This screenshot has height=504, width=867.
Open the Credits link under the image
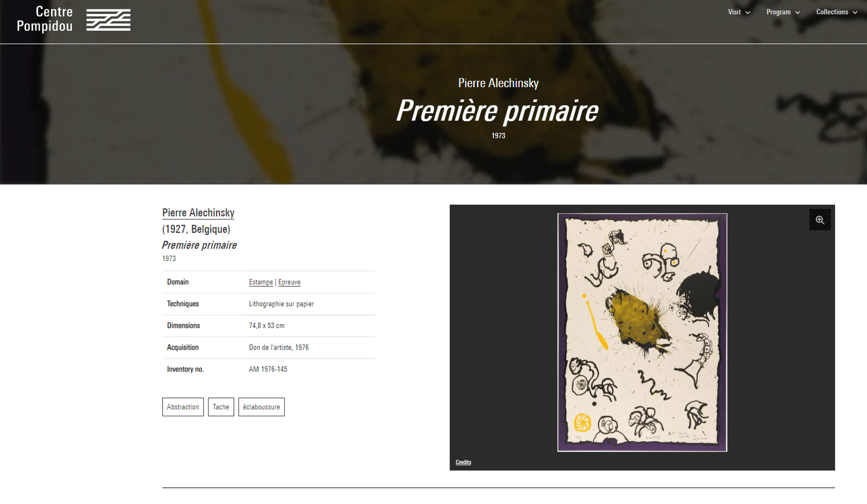463,462
